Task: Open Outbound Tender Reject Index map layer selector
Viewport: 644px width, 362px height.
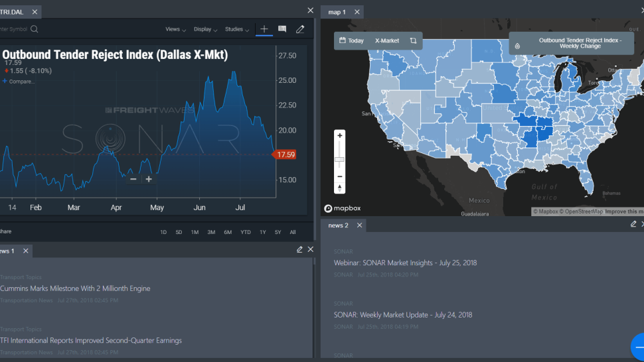Action: (572, 43)
